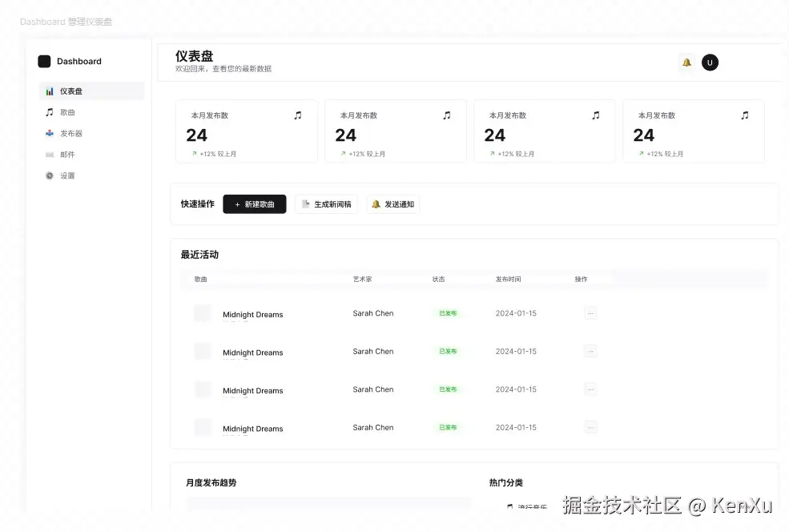Click the 2024-01-15 date in the fourth row
789x532 pixels.
pos(516,427)
